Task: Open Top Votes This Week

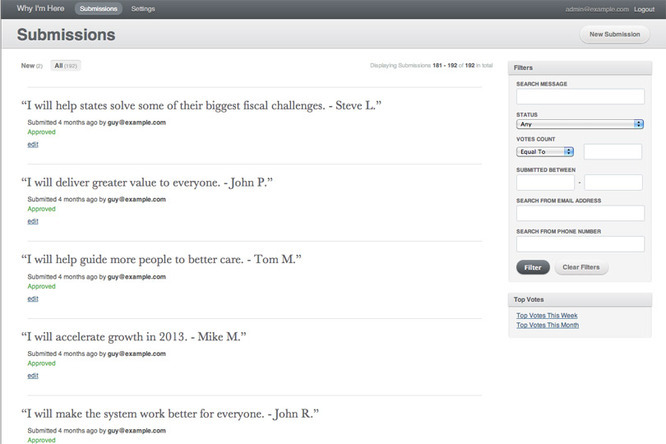Action: tap(547, 315)
